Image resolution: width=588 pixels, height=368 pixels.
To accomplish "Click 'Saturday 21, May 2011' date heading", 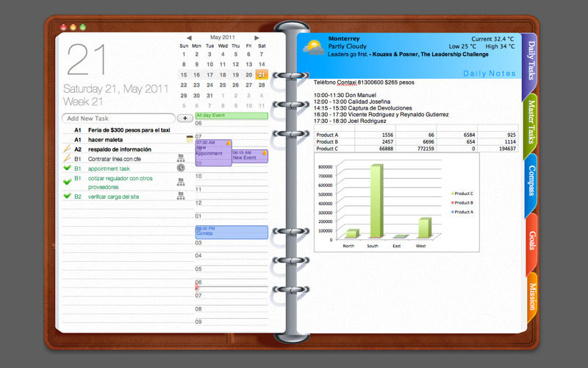I will [116, 88].
